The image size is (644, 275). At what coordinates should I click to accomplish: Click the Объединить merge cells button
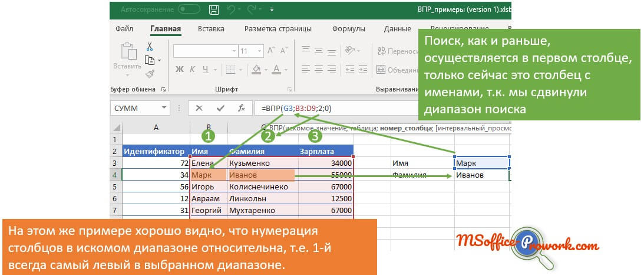point(398,70)
